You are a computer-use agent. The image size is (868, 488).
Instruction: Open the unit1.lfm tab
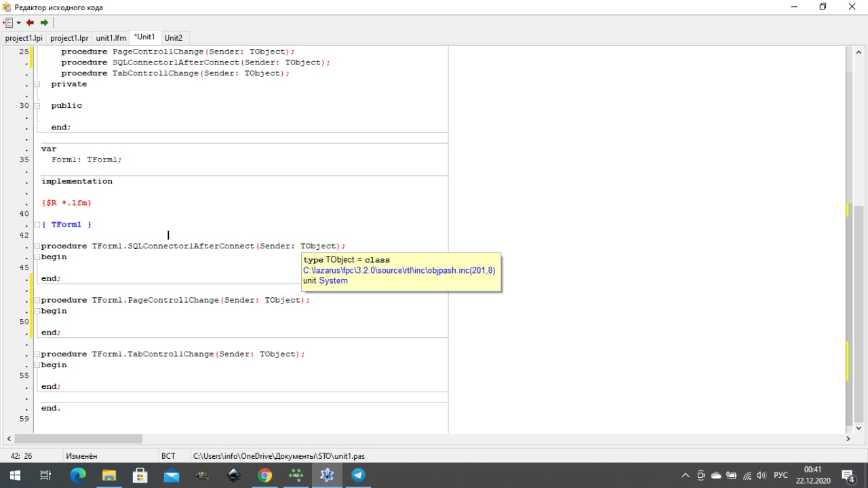point(111,38)
